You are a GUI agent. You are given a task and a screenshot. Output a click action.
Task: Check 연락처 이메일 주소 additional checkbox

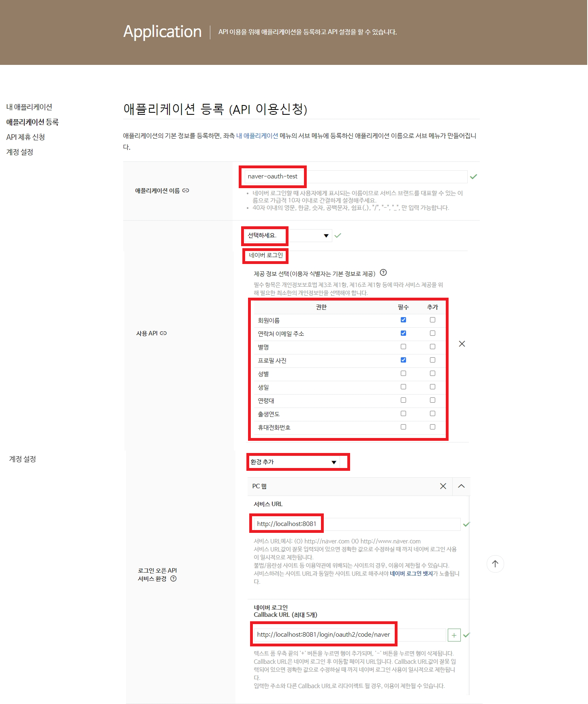point(432,333)
